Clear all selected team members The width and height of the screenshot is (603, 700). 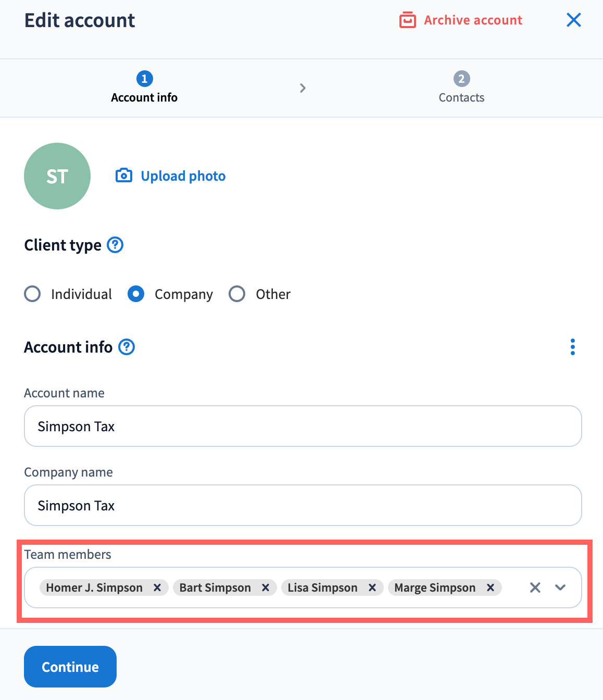[535, 587]
